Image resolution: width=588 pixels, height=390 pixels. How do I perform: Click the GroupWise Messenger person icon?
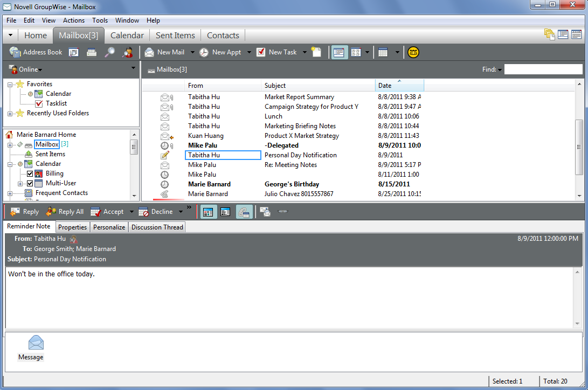click(128, 52)
